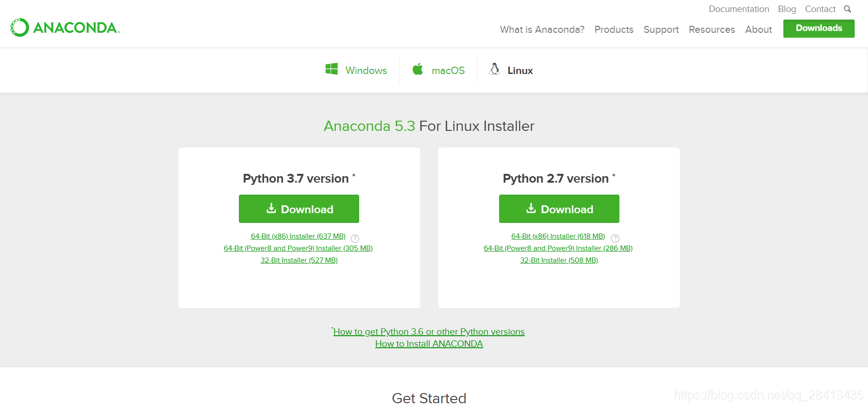Open the Contact link
The image size is (868, 406).
820,9
